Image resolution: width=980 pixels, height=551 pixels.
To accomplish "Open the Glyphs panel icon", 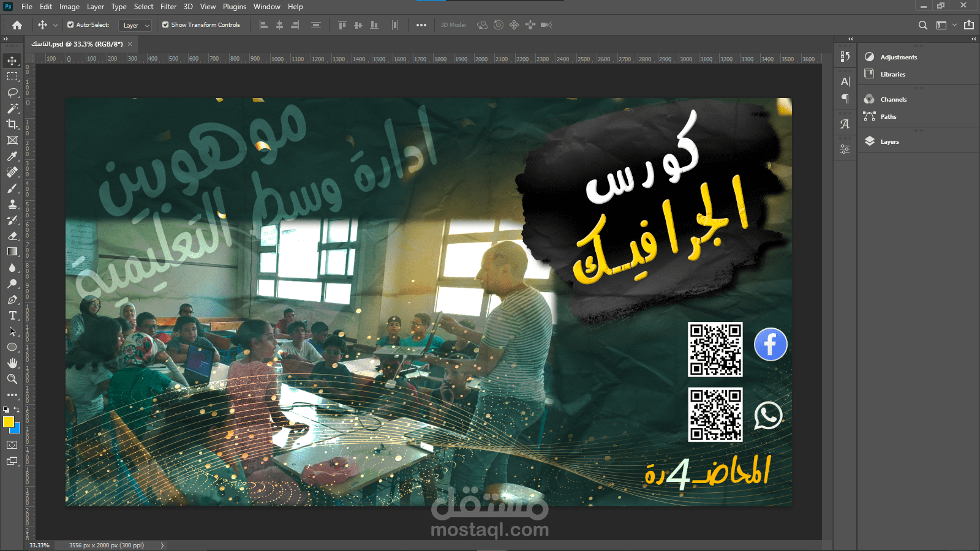I will [845, 124].
